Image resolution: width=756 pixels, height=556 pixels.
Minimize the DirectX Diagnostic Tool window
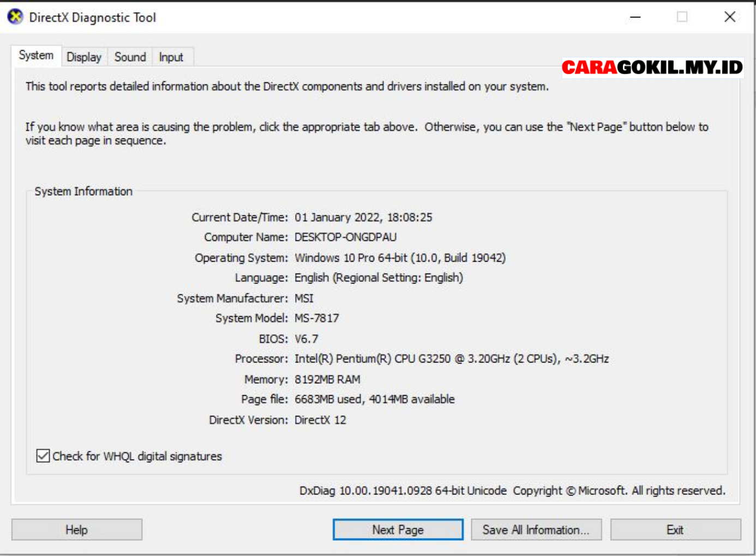click(x=635, y=17)
